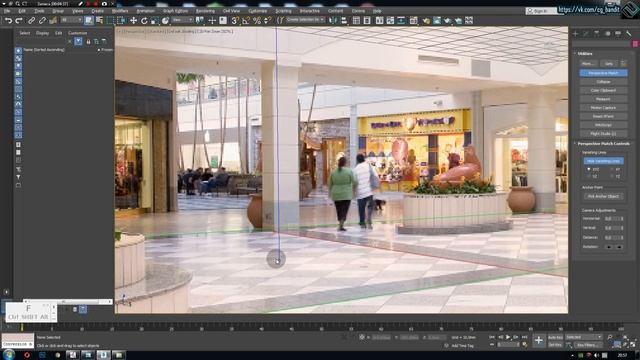Switch to the Modify command panel tab
Screen dimensions: 640x360
586,34
